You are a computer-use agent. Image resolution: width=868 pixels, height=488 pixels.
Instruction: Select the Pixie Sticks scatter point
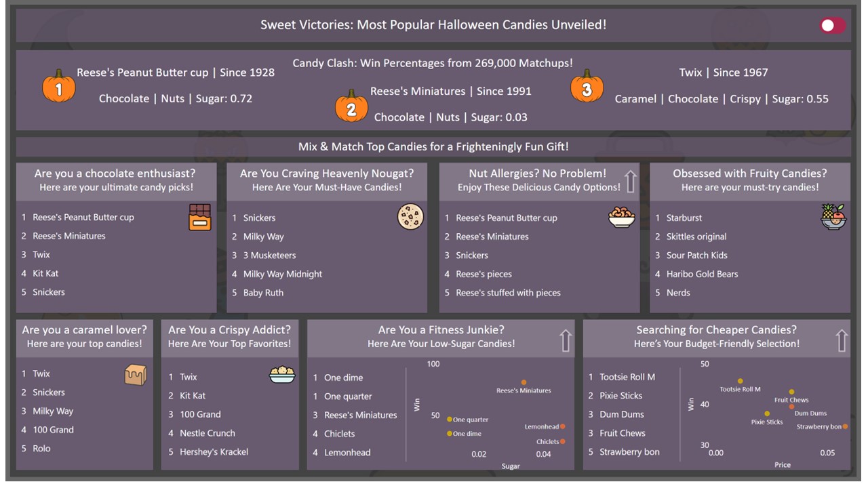[x=767, y=413]
